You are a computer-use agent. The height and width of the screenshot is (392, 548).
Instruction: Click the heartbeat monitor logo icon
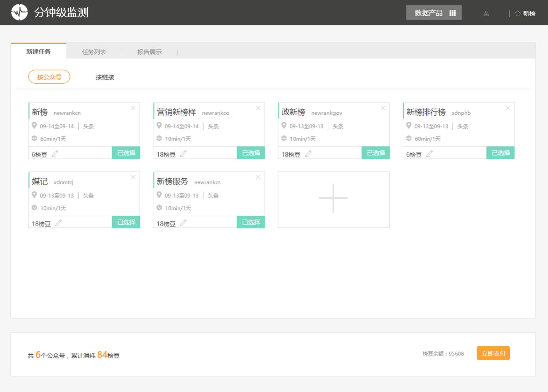click(x=20, y=13)
